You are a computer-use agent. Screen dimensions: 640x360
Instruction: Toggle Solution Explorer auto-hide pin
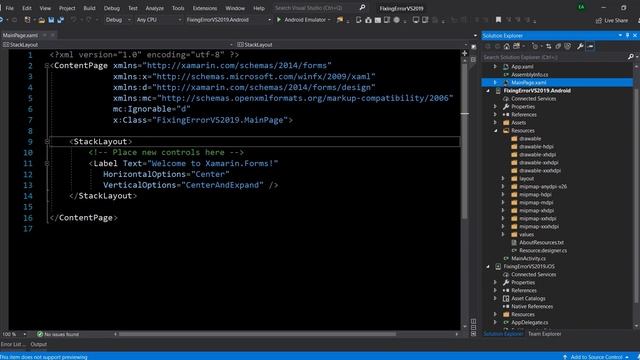coord(627,36)
